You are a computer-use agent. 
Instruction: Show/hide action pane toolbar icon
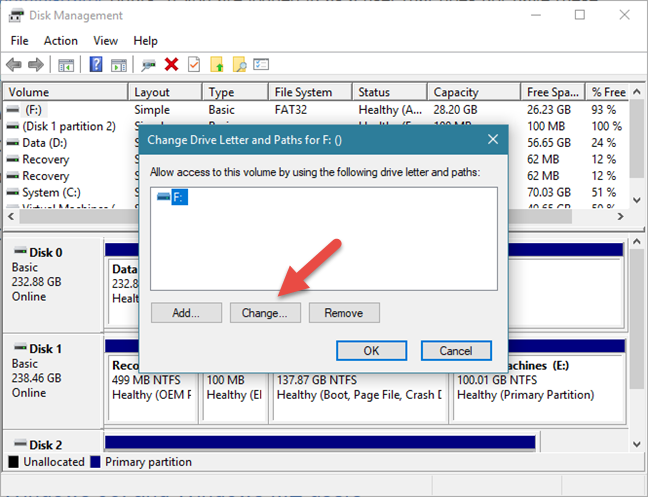click(119, 65)
